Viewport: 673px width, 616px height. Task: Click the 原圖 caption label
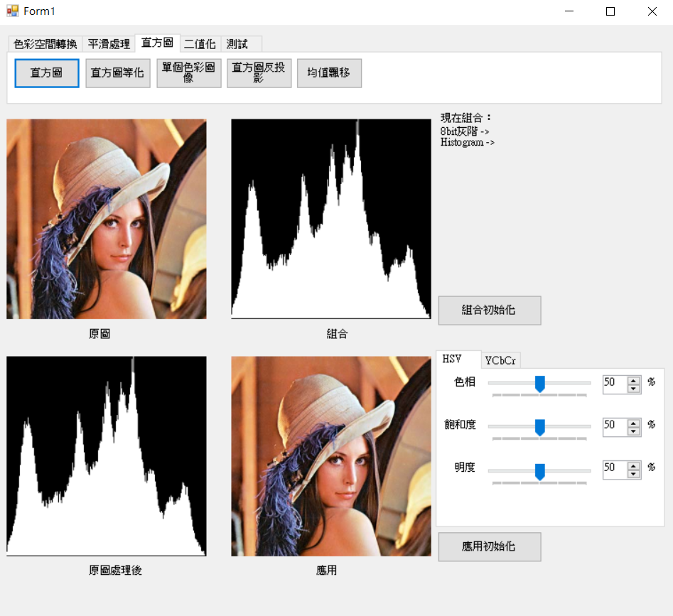(99, 334)
